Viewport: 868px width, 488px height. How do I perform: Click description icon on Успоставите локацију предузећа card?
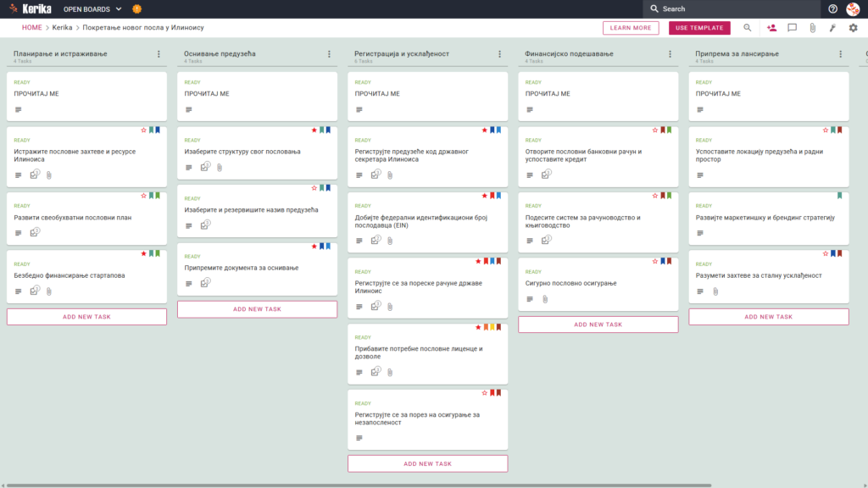tap(700, 175)
